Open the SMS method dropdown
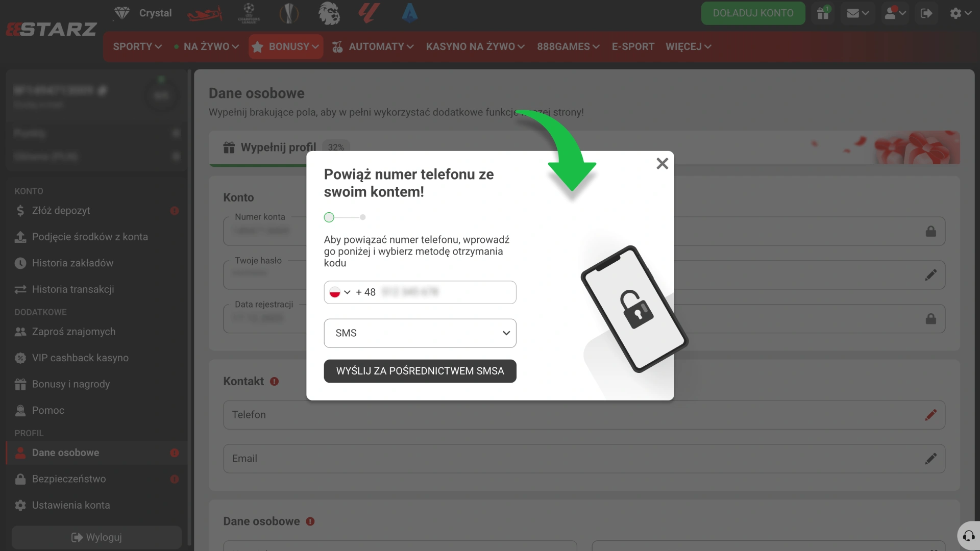 [x=420, y=333]
